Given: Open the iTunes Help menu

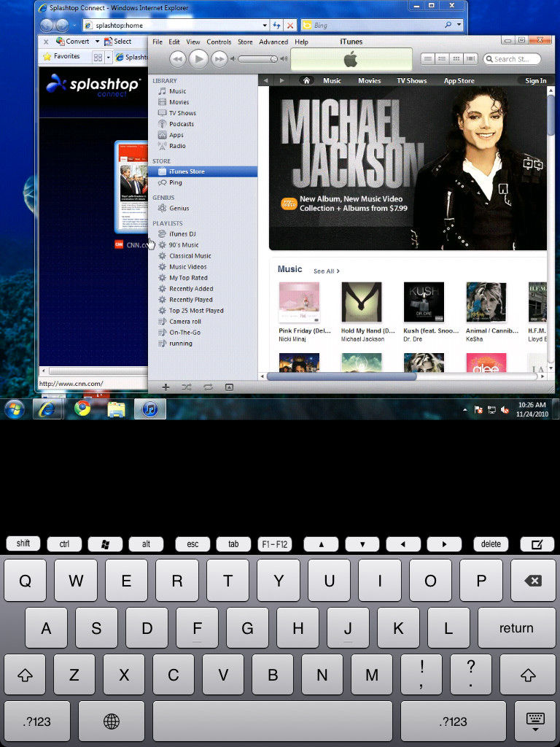Looking at the screenshot, I should point(301,42).
